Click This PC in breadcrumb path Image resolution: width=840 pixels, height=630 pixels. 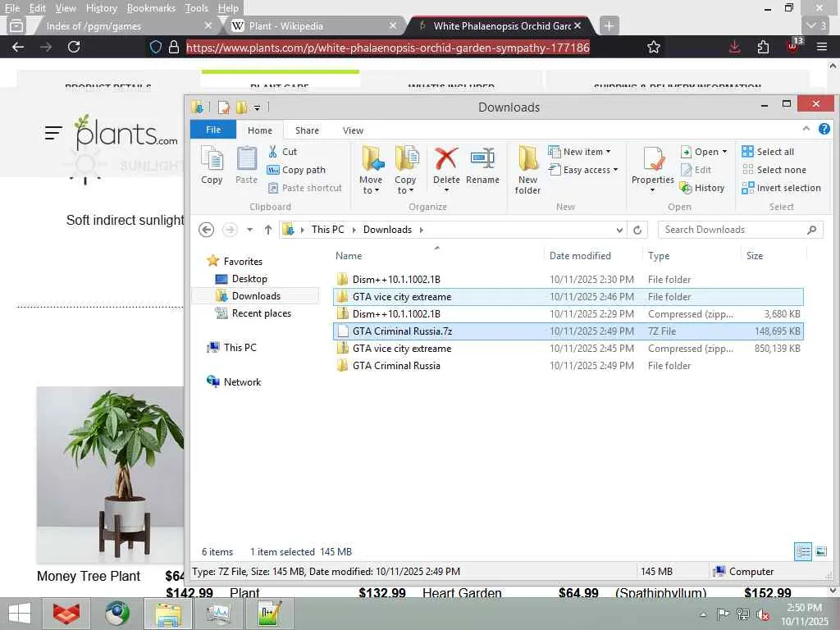(328, 230)
